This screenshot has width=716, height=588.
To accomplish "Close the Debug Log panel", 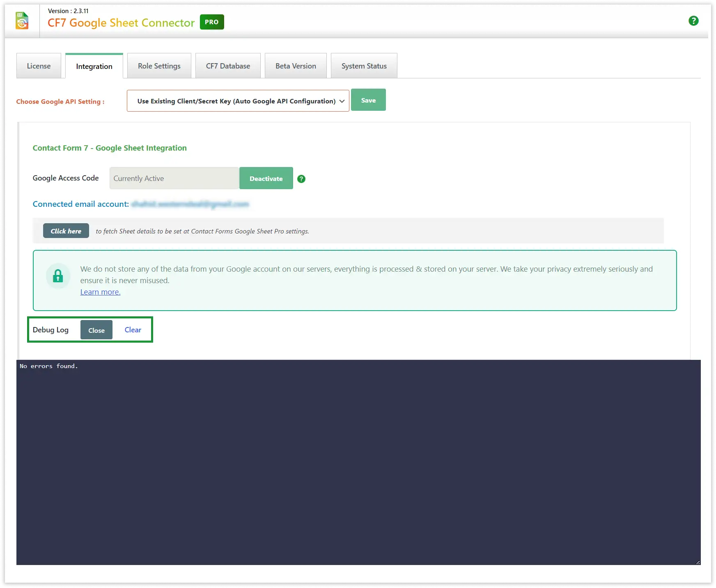I will pyautogui.click(x=96, y=330).
